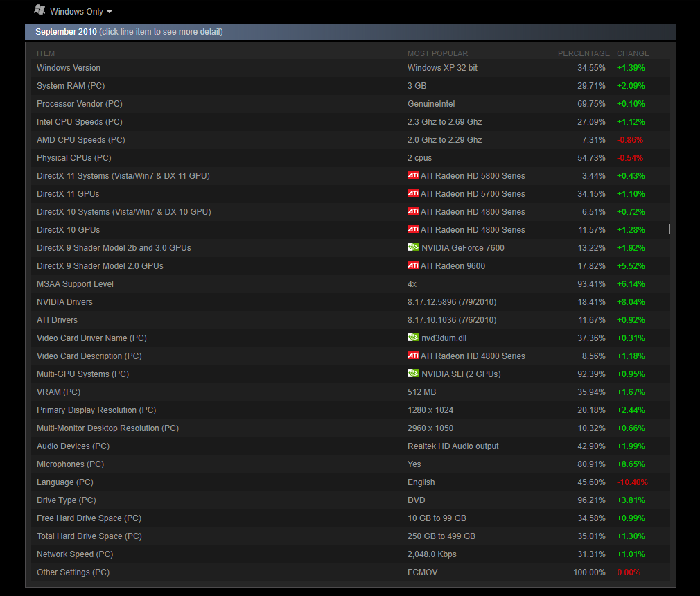Image resolution: width=700 pixels, height=596 pixels.
Task: Click the red '-10.40%' change value
Action: click(632, 482)
